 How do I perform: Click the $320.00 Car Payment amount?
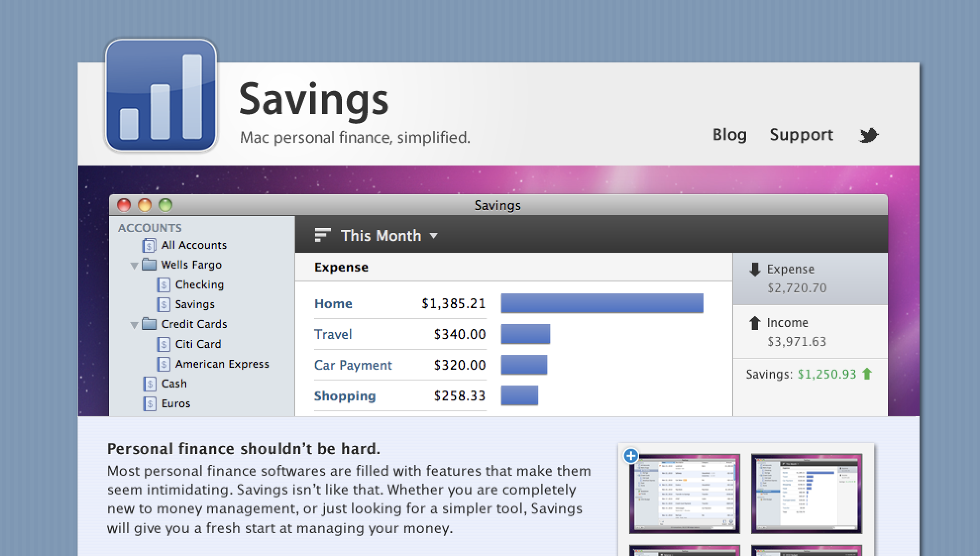point(460,365)
